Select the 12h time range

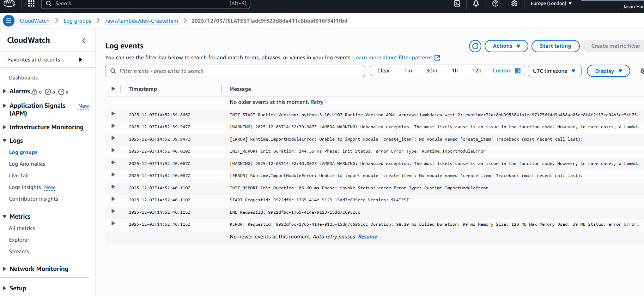[477, 71]
